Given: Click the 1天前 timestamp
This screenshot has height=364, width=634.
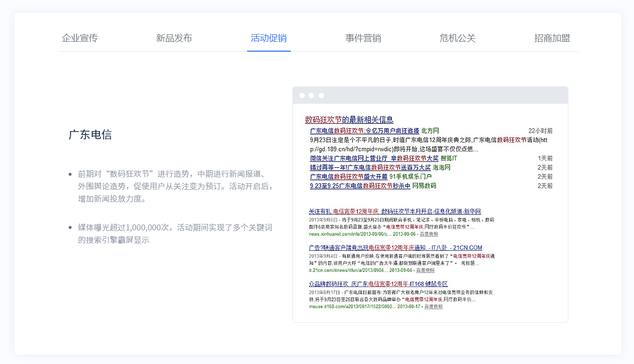Looking at the screenshot, I should 545,158.
